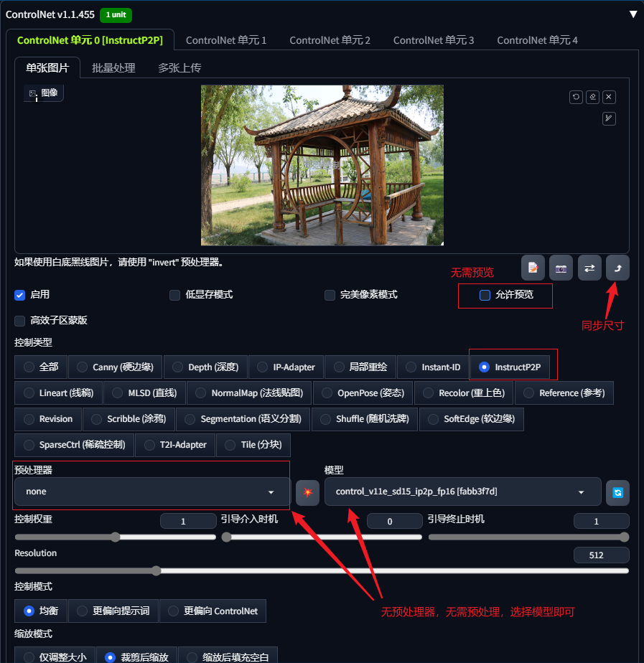Enable 完美像素模式 pixel perfect checkbox

[x=330, y=295]
